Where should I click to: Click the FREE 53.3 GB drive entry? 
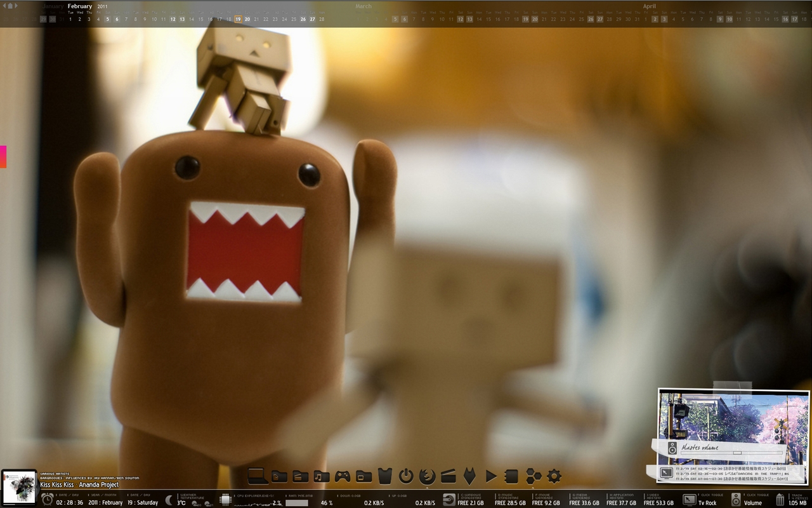(658, 503)
